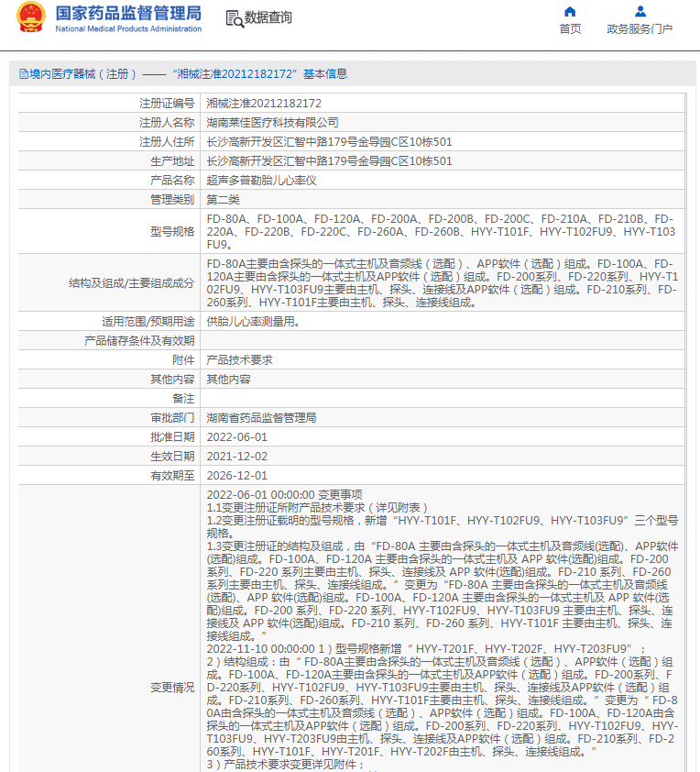The width and height of the screenshot is (700, 772).
Task: Click 湖南省药品监督管理局 approval department
Action: (x=261, y=417)
